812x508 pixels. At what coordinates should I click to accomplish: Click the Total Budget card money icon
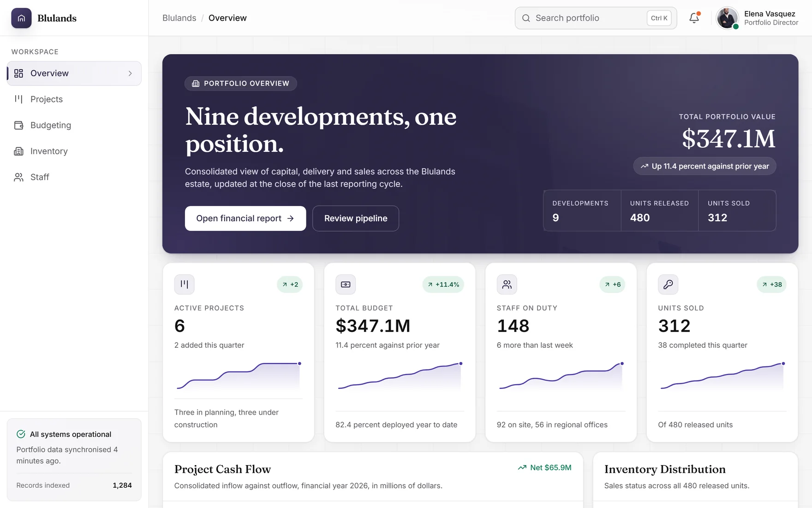[346, 284]
